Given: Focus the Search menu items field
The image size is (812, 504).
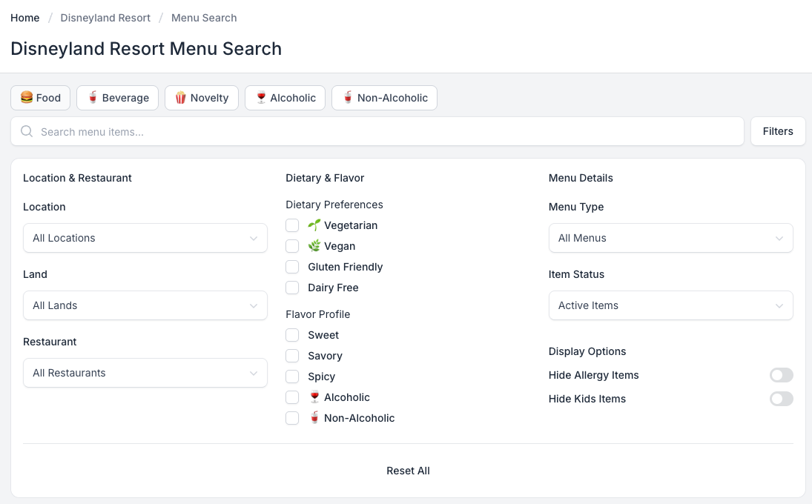Looking at the screenshot, I should pyautogui.click(x=386, y=132).
